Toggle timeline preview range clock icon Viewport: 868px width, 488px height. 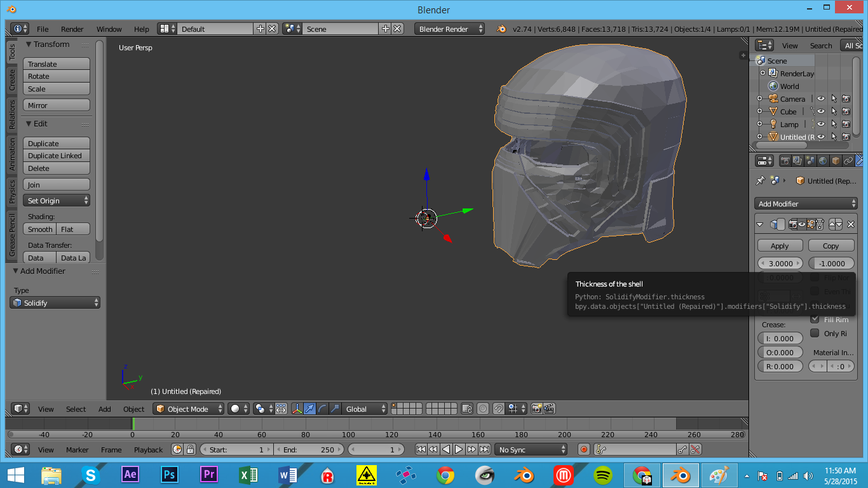177,449
